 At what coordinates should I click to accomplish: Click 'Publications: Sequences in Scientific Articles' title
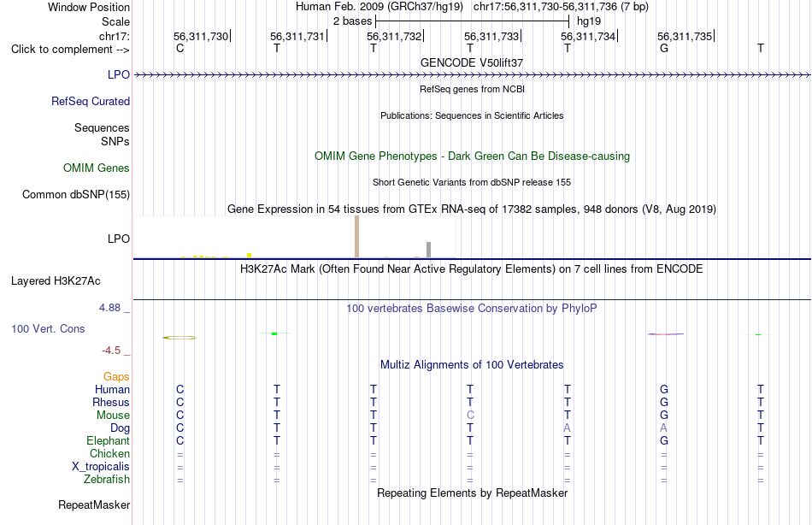(472, 115)
